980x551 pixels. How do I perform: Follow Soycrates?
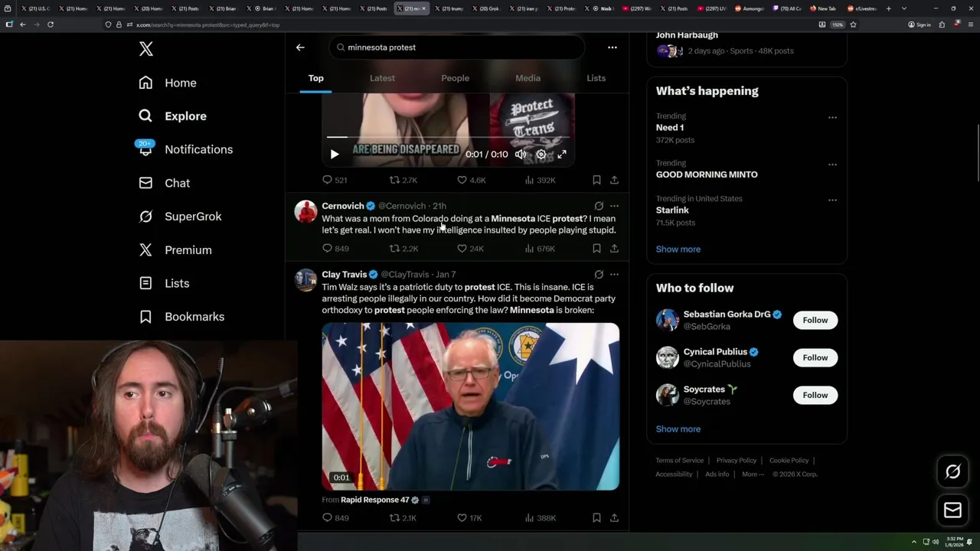tap(815, 395)
